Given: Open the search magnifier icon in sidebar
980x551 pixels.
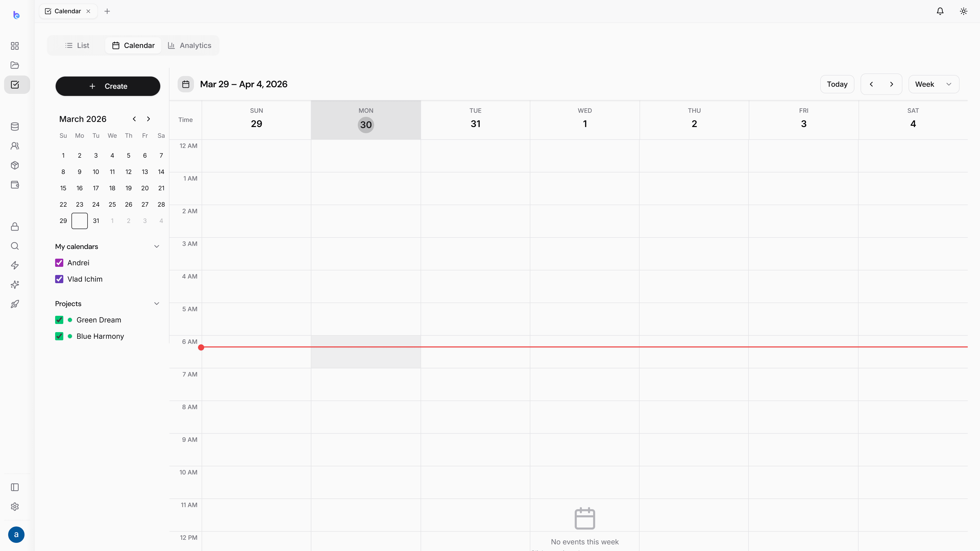Looking at the screenshot, I should click(x=15, y=246).
